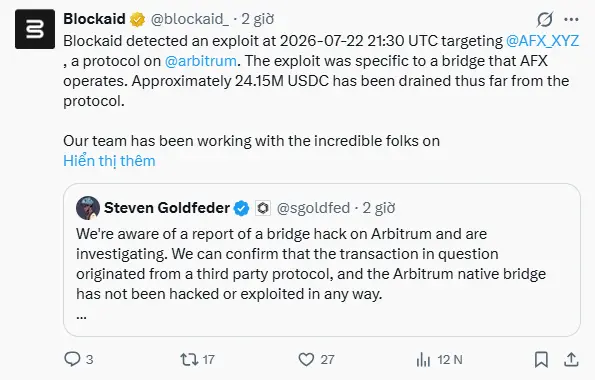Click Steven Goldfeder blue verified badge
Screen dimensions: 595x380
click(241, 208)
